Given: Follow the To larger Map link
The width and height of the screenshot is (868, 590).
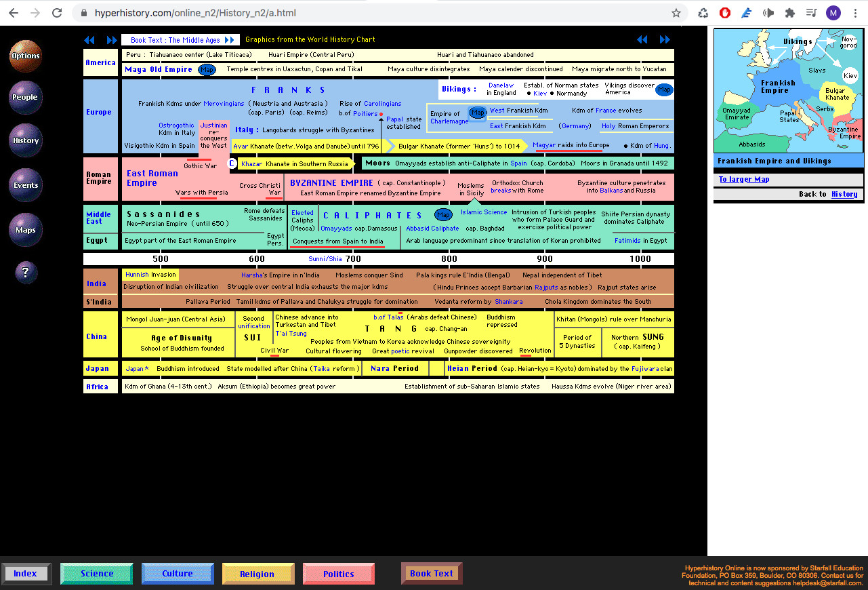Looking at the screenshot, I should coord(743,179).
